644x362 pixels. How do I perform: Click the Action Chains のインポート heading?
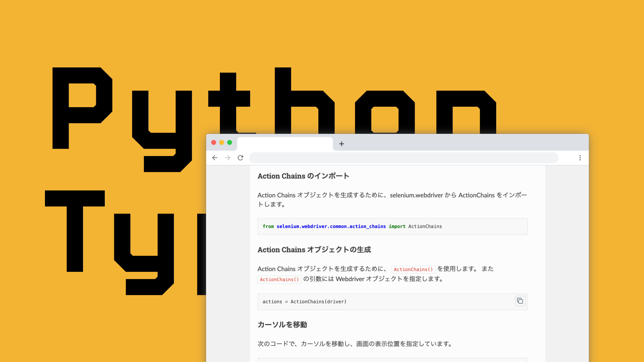pos(303,176)
